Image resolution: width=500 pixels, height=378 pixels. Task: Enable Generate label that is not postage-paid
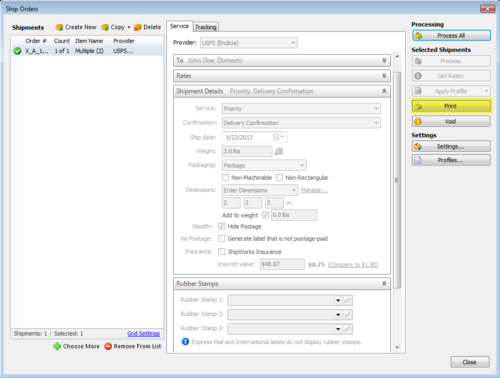tap(222, 239)
